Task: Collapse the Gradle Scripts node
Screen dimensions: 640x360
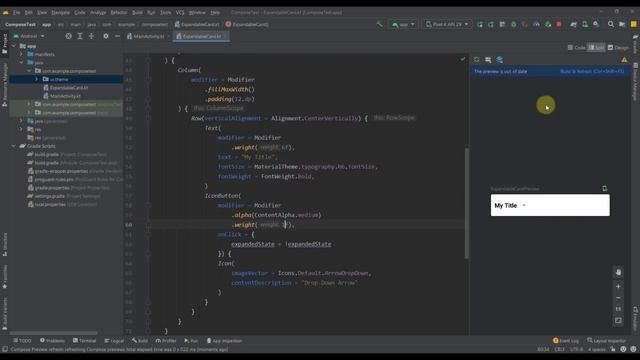Action: (14, 146)
